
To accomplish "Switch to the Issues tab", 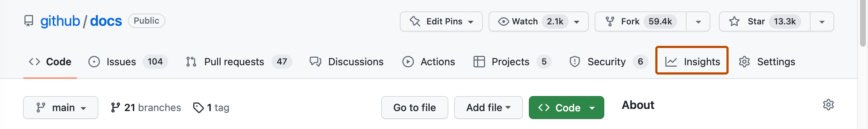I will pos(128,62).
